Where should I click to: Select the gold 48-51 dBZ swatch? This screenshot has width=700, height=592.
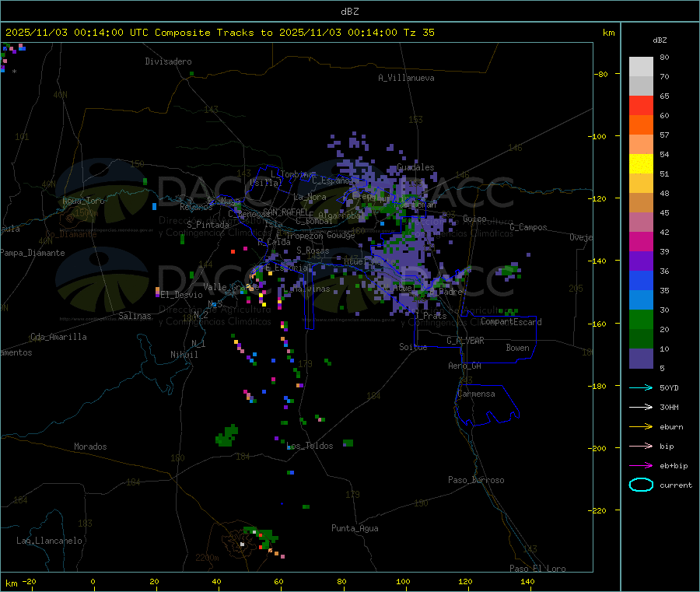click(641, 184)
